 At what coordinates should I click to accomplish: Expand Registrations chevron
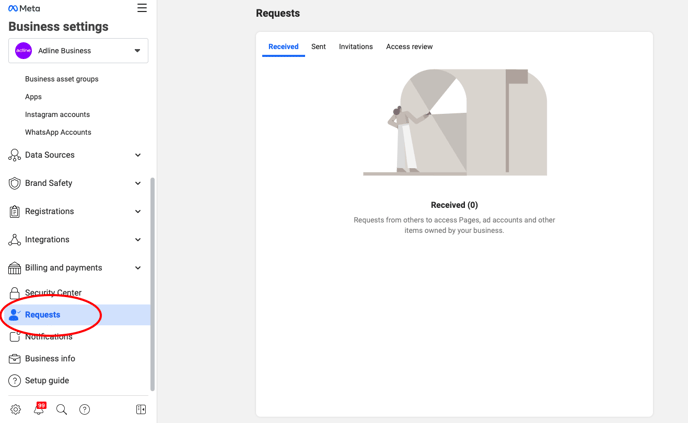pos(138,212)
